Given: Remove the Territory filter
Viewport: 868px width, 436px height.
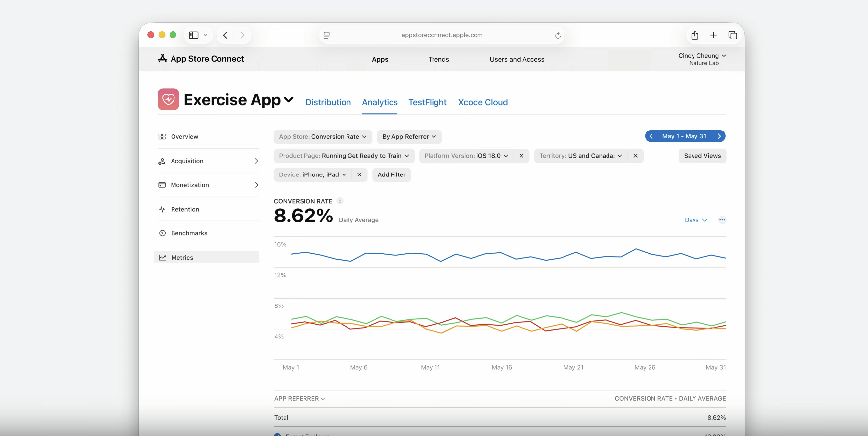Looking at the screenshot, I should 636,156.
